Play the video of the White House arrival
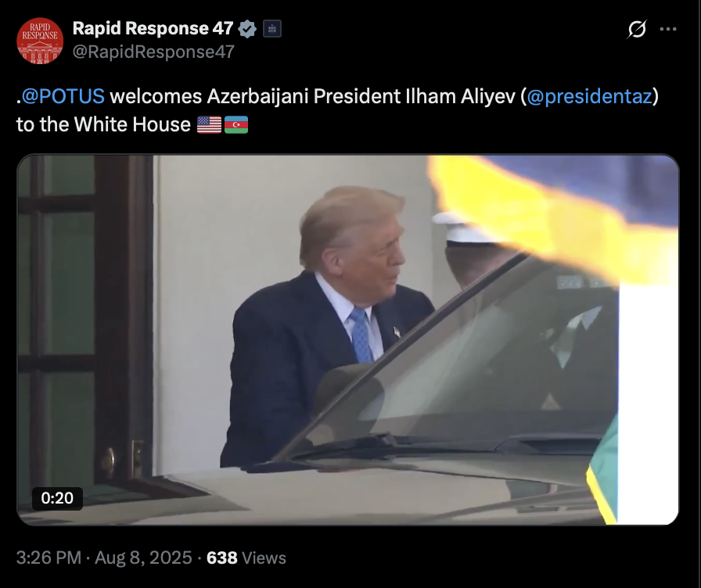 coord(348,339)
